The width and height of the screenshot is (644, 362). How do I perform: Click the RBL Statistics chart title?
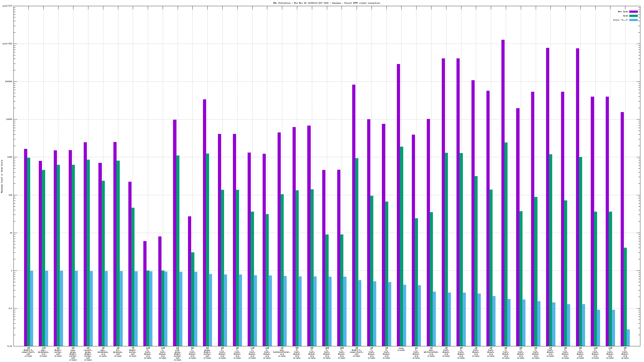(x=326, y=3)
